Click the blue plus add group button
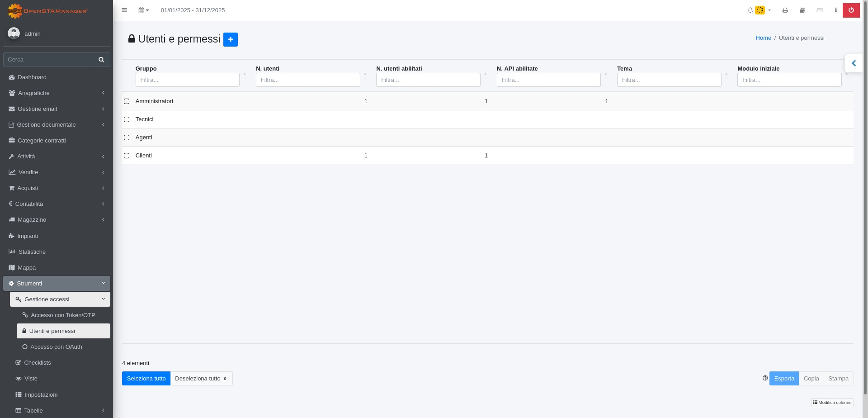 (230, 39)
